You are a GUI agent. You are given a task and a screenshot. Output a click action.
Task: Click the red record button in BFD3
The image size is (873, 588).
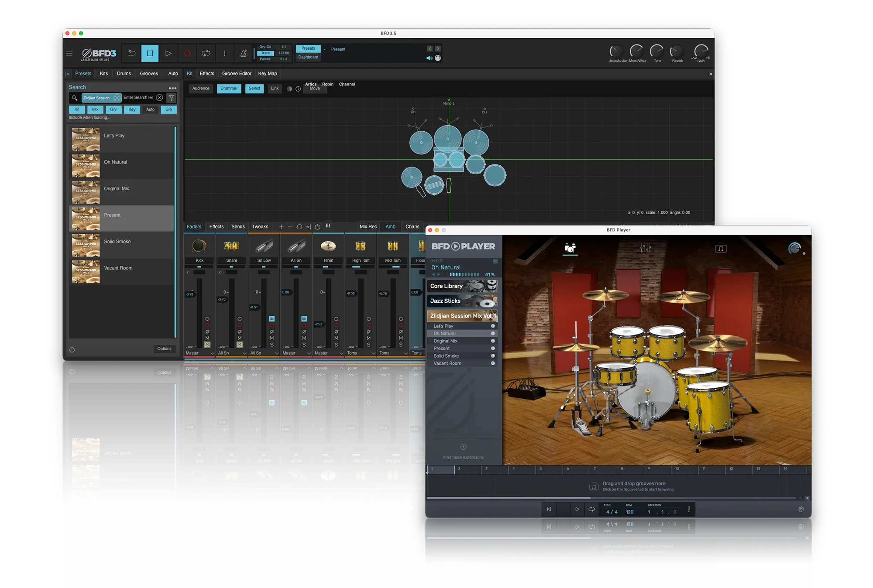click(187, 53)
